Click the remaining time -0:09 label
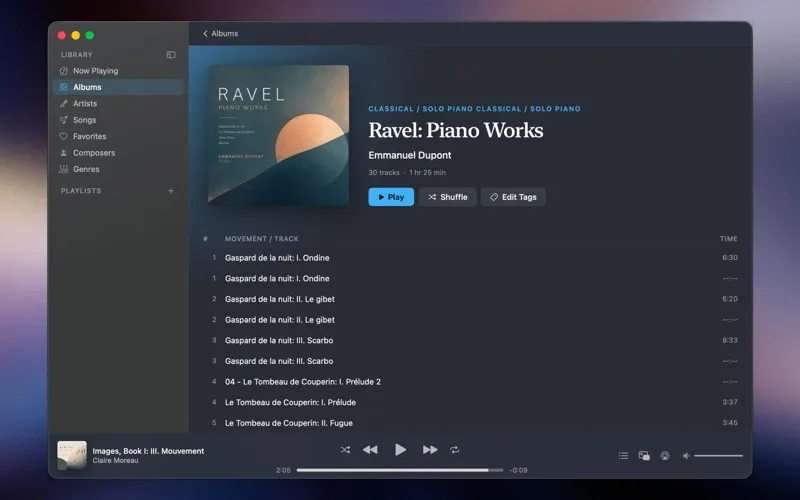The height and width of the screenshot is (500, 800). [x=518, y=470]
